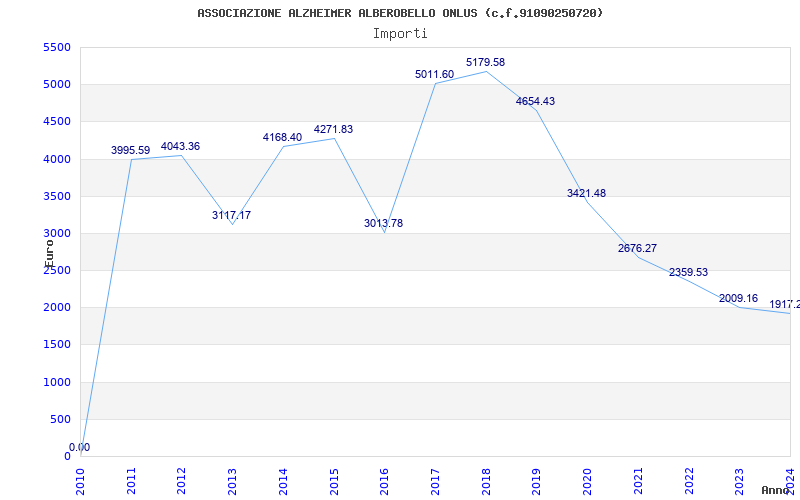800x500 pixels.
Task: Click the 3013.78 data label
Action: pos(383,223)
